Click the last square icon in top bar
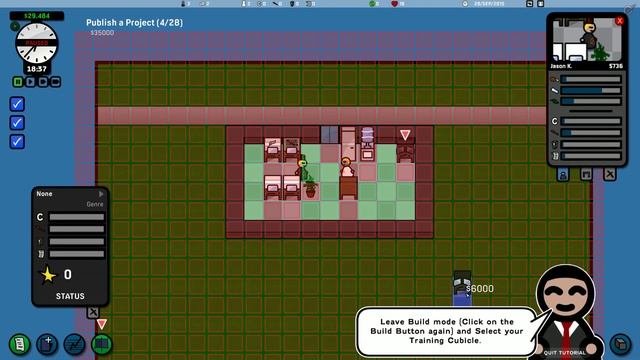Image resolution: width=640 pixels, height=360 pixels. point(540,4)
